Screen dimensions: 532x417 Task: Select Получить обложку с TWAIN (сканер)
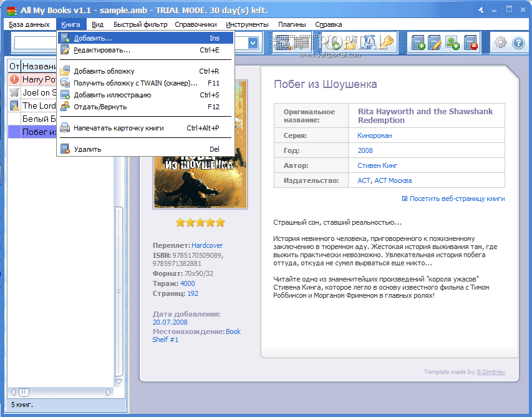(x=146, y=83)
